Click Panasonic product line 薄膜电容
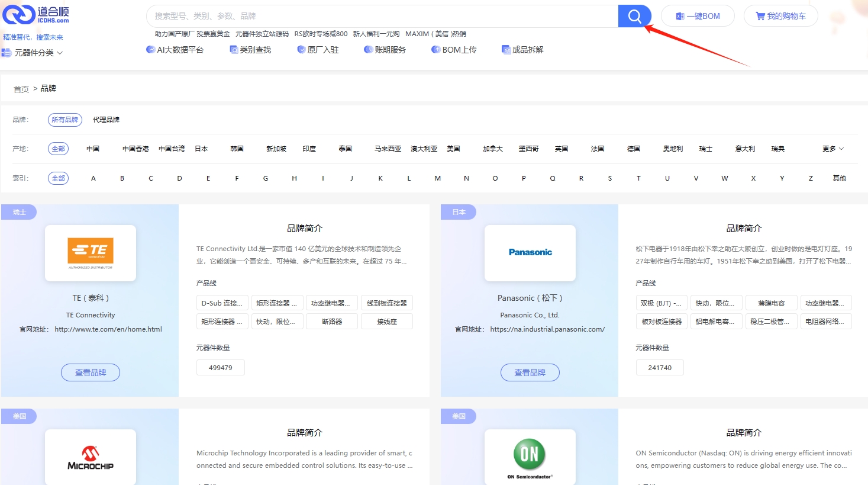Screen dimensions: 868x485 click(772, 303)
